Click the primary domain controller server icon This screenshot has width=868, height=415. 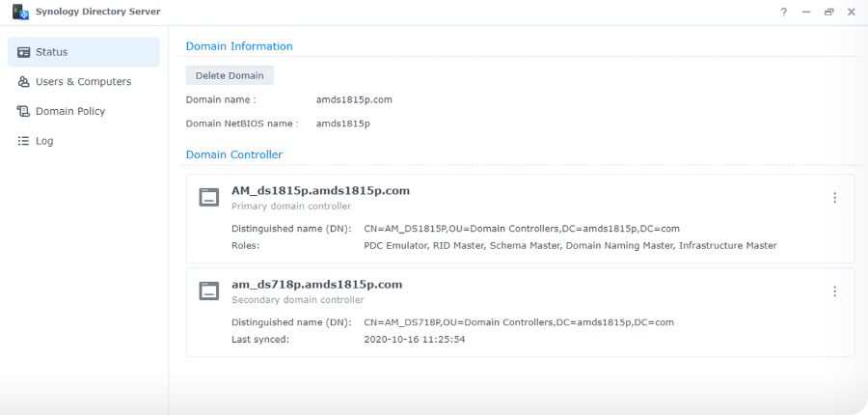pyautogui.click(x=209, y=197)
